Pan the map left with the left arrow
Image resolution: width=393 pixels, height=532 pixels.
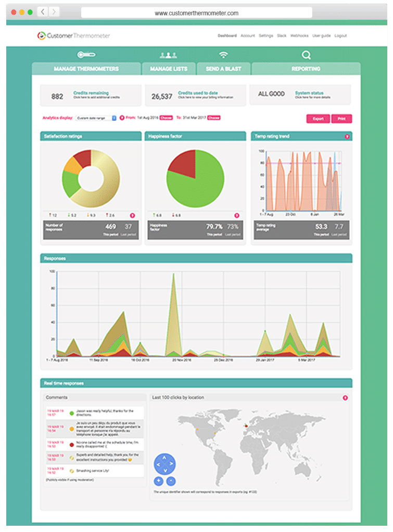pos(158,464)
